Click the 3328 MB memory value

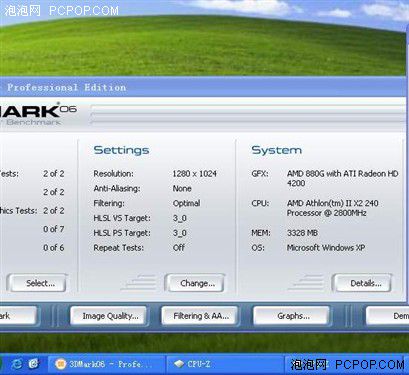pyautogui.click(x=303, y=233)
